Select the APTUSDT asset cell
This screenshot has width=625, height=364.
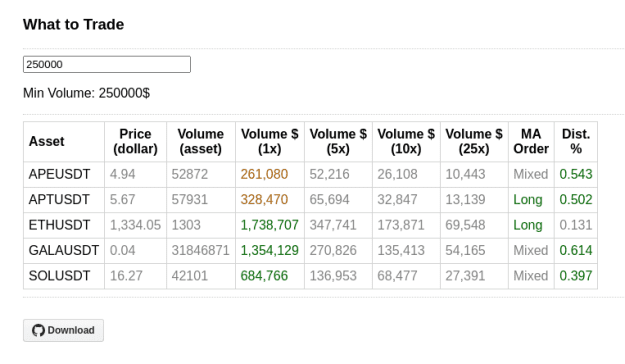64,200
